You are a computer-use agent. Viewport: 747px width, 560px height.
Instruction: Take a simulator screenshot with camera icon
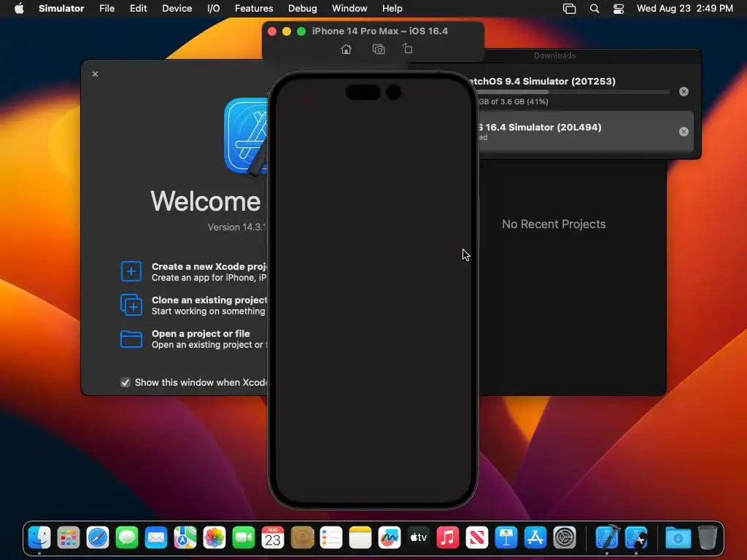click(x=379, y=49)
